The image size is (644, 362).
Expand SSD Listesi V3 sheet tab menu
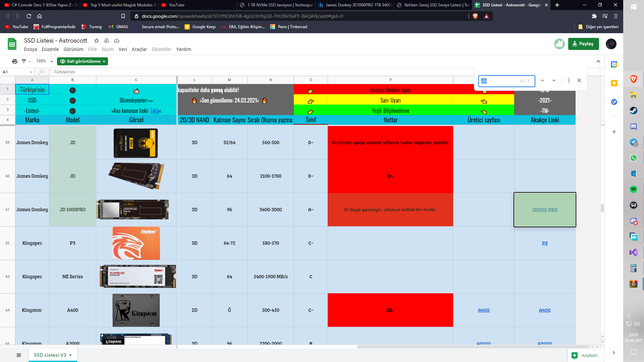click(x=70, y=355)
